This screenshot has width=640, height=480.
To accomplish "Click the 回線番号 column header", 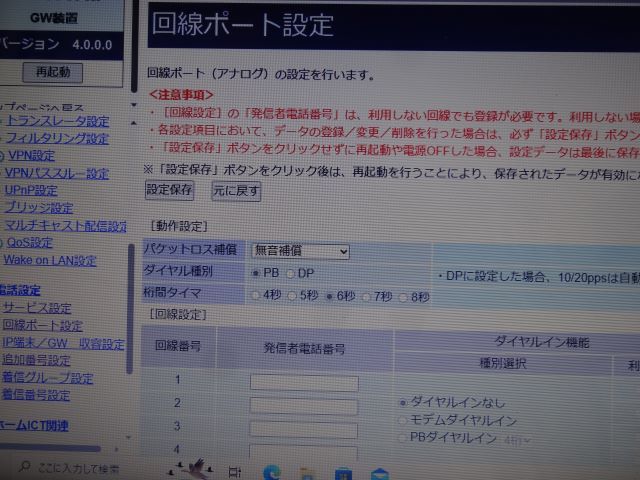I will pyautogui.click(x=178, y=346).
